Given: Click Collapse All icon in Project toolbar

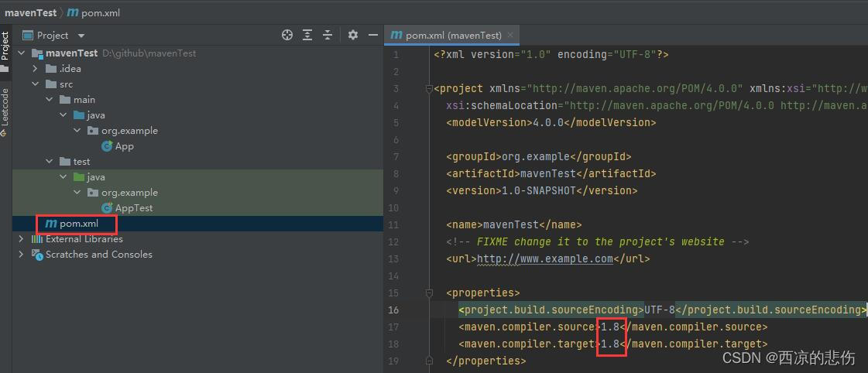Looking at the screenshot, I should point(328,36).
